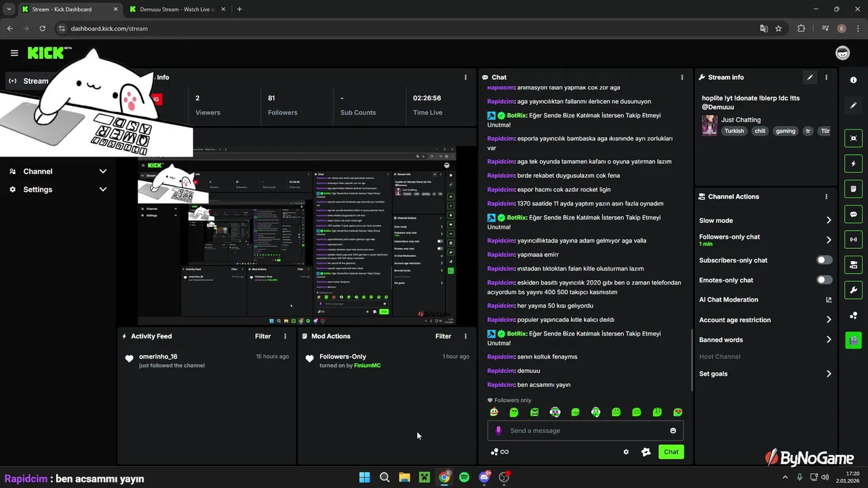This screenshot has height=488, width=868.
Task: Open the Activity Feed Filter
Action: point(263,336)
